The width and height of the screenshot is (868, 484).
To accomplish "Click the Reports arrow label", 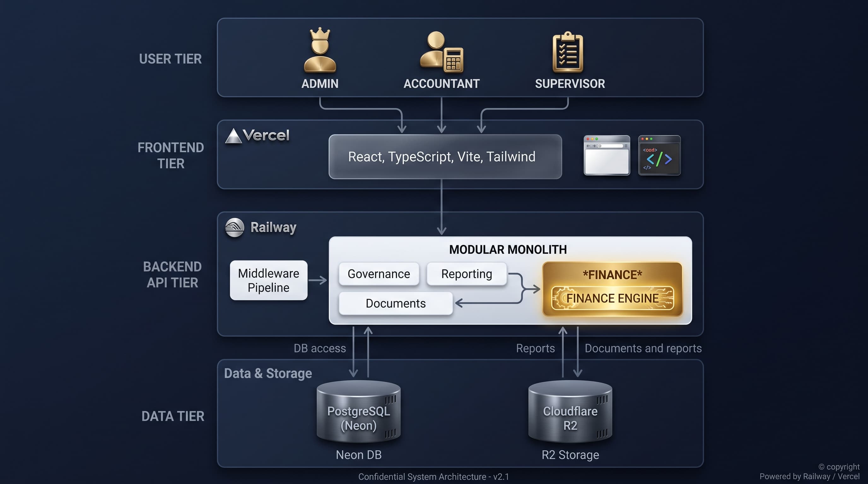I will [x=535, y=349].
